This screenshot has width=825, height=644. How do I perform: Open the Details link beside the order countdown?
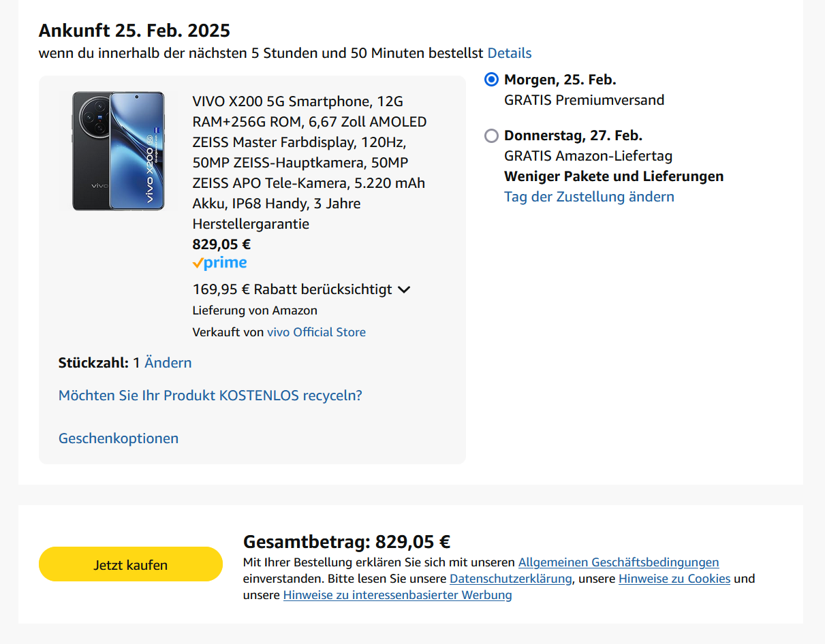coord(509,53)
